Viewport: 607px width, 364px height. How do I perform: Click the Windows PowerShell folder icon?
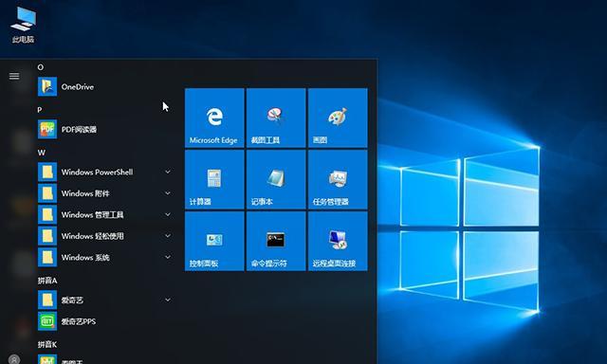tap(47, 172)
